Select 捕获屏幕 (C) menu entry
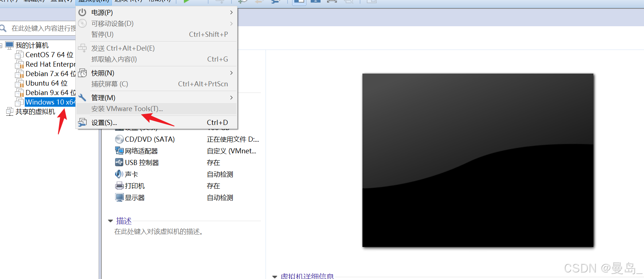The image size is (644, 279). (157, 84)
